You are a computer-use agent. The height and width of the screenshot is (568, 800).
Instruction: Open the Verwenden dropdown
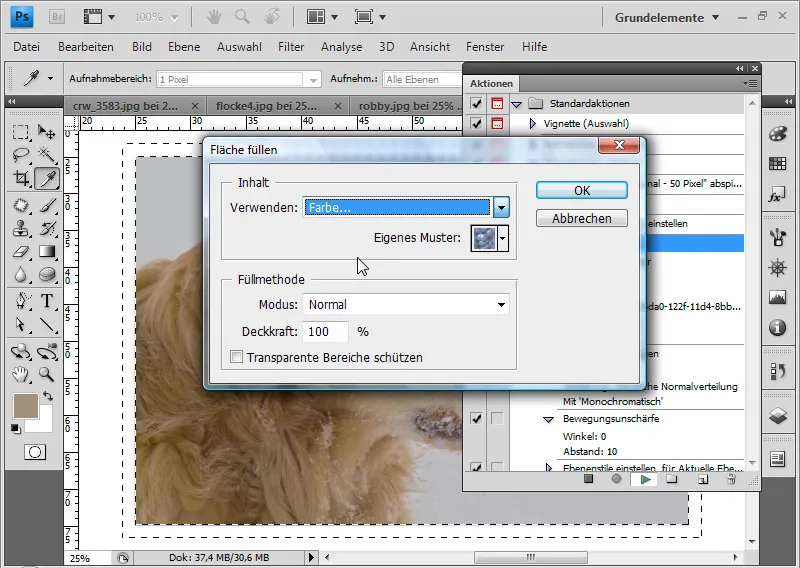pos(406,207)
